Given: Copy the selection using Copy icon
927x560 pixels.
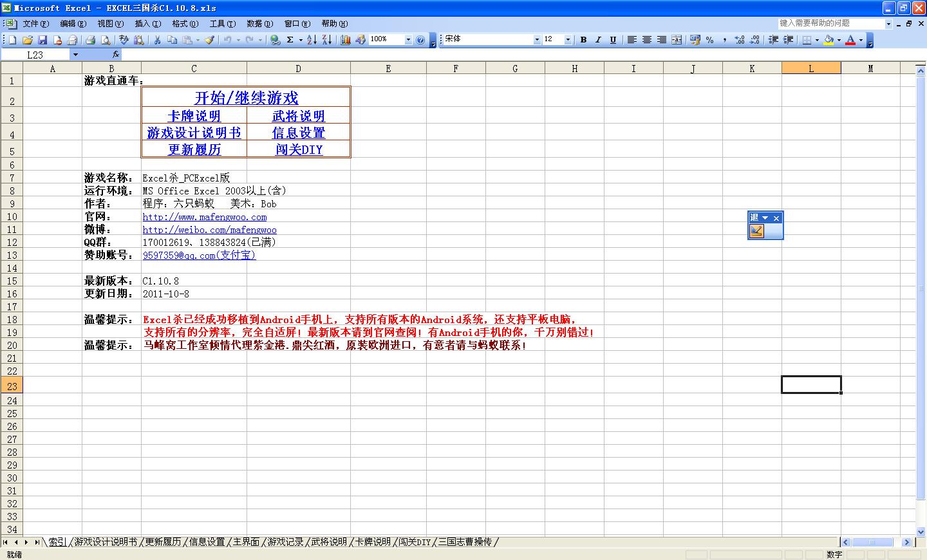Looking at the screenshot, I should tap(172, 40).
